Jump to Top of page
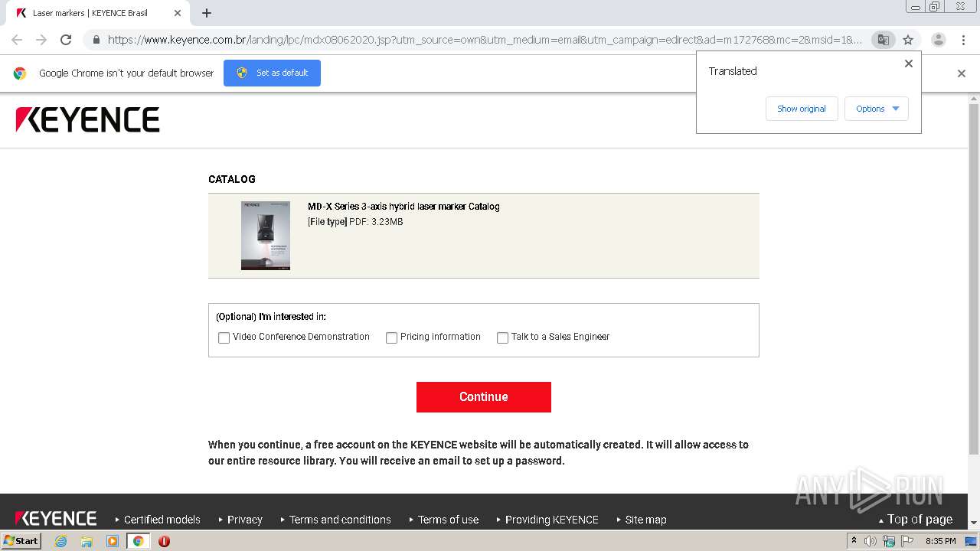980x551 pixels. [920, 520]
